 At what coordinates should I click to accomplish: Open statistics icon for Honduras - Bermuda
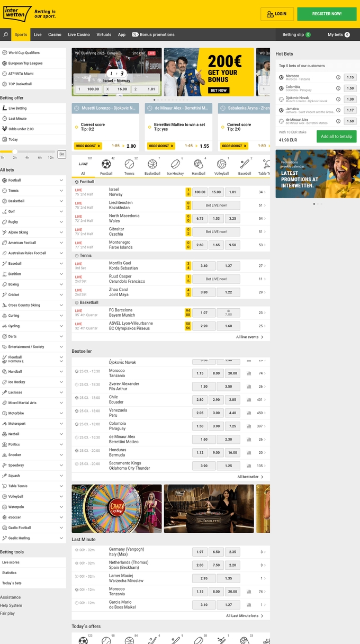tap(249, 453)
